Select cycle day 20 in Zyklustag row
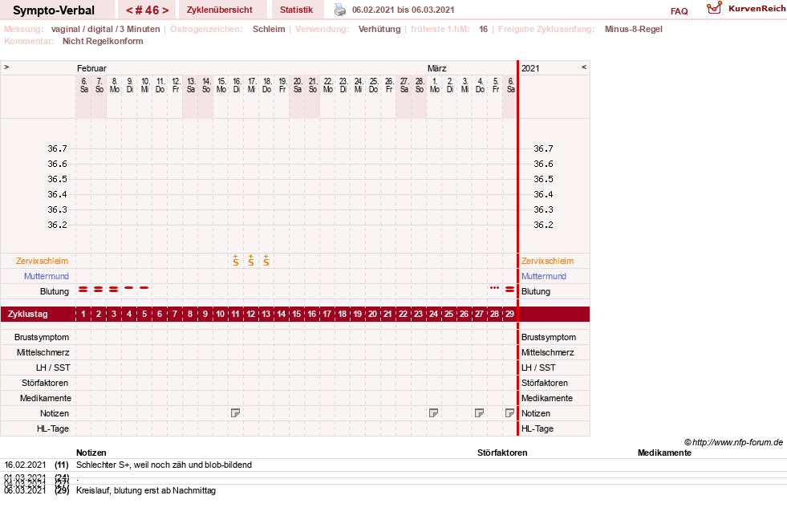The image size is (787, 532). coord(372,314)
